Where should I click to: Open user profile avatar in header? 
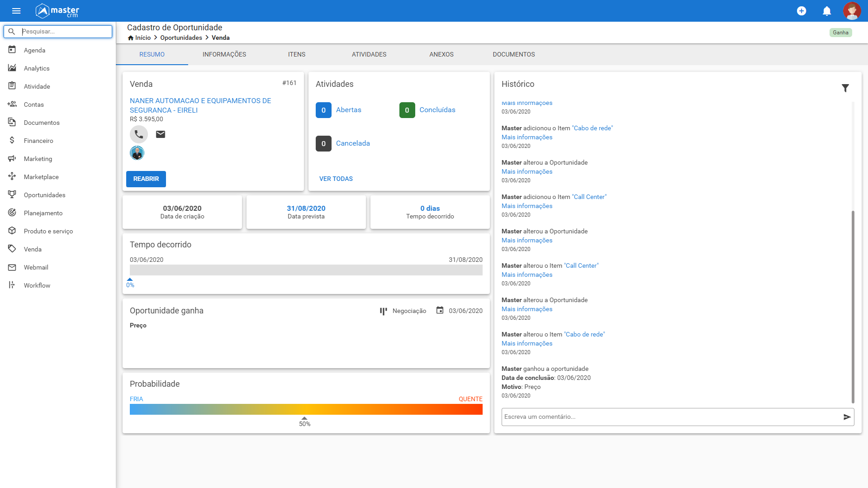click(851, 11)
